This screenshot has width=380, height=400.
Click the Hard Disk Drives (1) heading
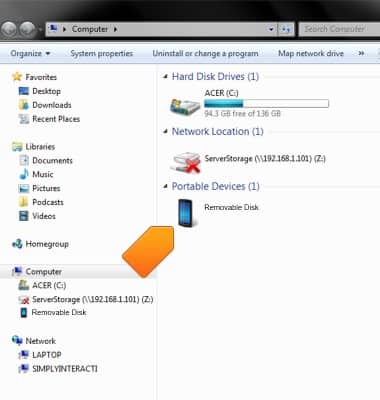click(215, 77)
